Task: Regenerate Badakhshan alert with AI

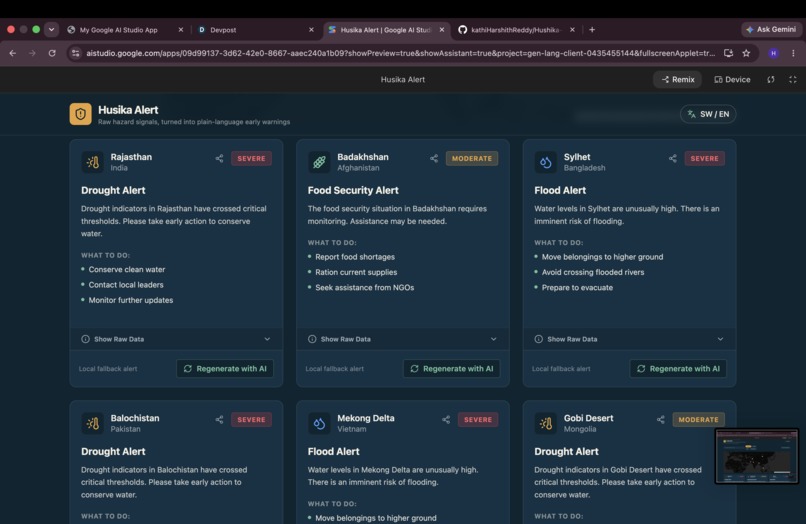Action: (x=452, y=369)
